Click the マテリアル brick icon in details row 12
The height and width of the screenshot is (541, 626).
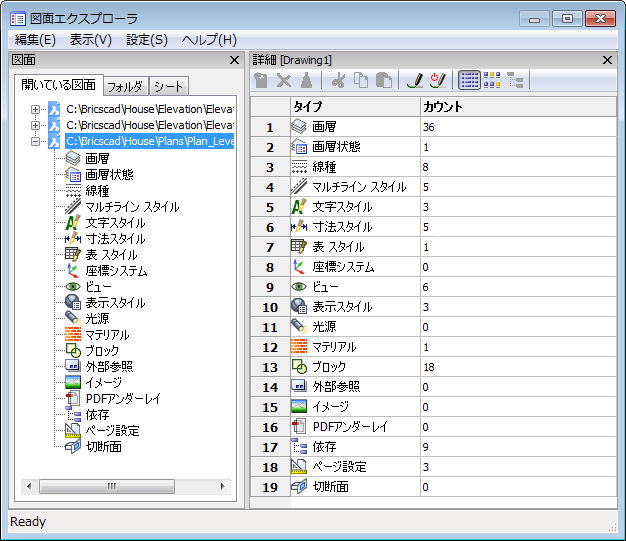click(299, 347)
